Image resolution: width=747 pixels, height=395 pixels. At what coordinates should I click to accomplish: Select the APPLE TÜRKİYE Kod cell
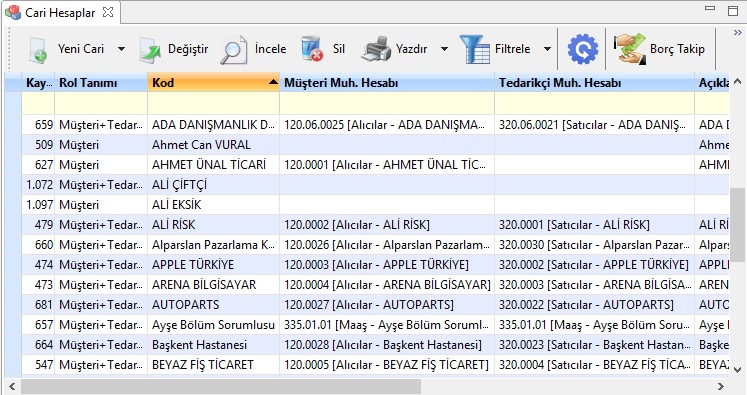point(213,265)
